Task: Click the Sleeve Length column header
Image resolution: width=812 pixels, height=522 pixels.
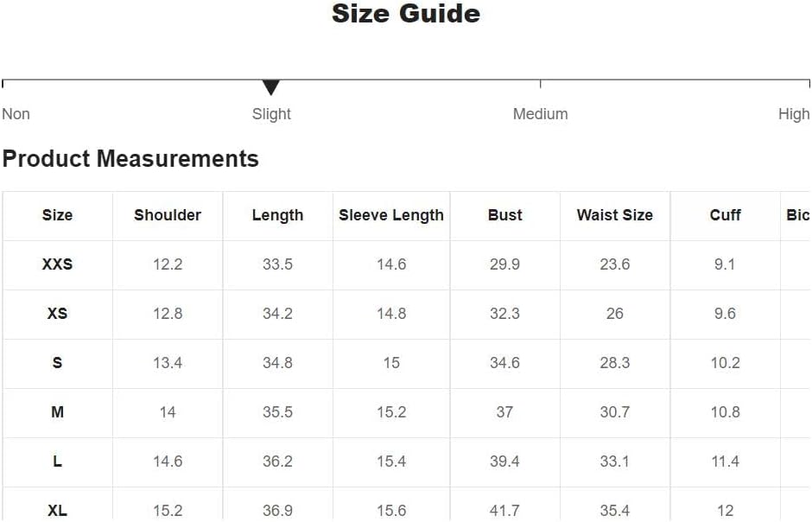Action: tap(391, 215)
